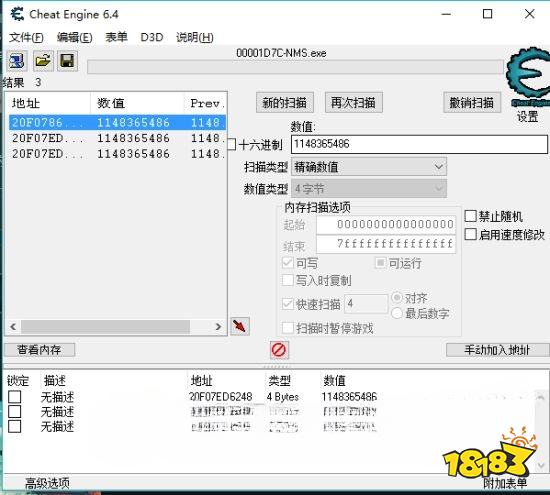Toggle the 可写 checkbox
Image resolution: width=550 pixels, height=495 pixels.
[x=288, y=263]
